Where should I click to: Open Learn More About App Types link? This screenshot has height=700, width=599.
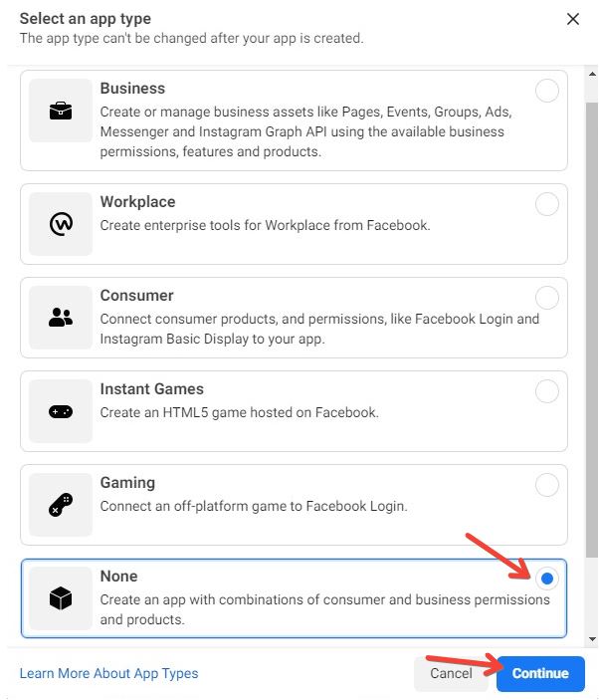(108, 673)
